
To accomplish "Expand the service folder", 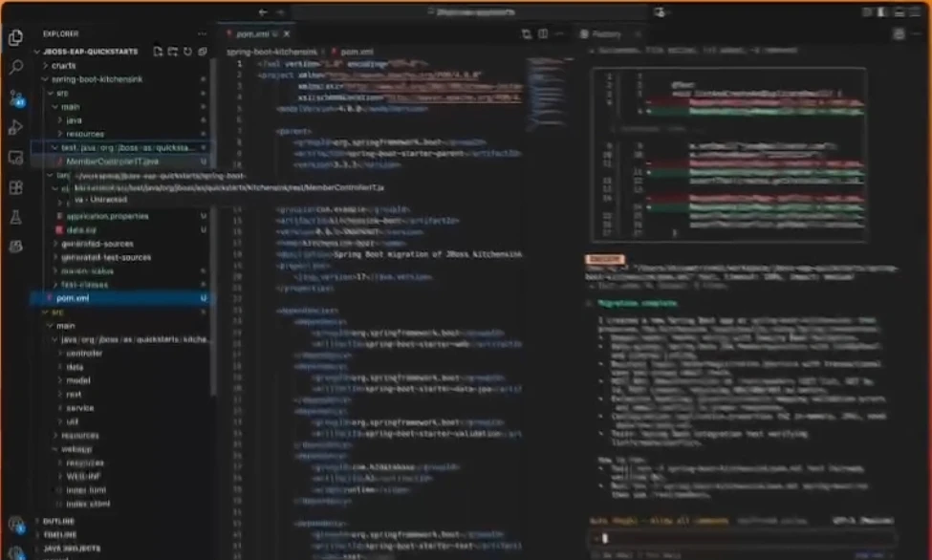I will pos(79,408).
